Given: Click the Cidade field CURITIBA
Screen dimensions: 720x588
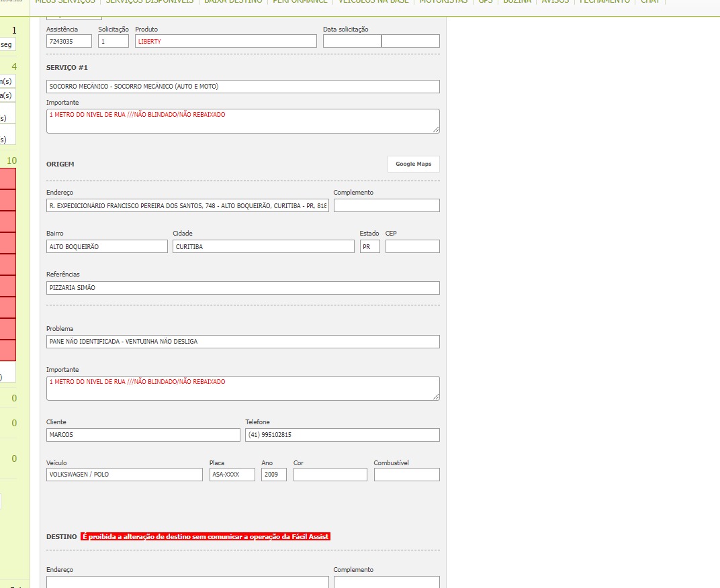Looking at the screenshot, I should [x=263, y=246].
